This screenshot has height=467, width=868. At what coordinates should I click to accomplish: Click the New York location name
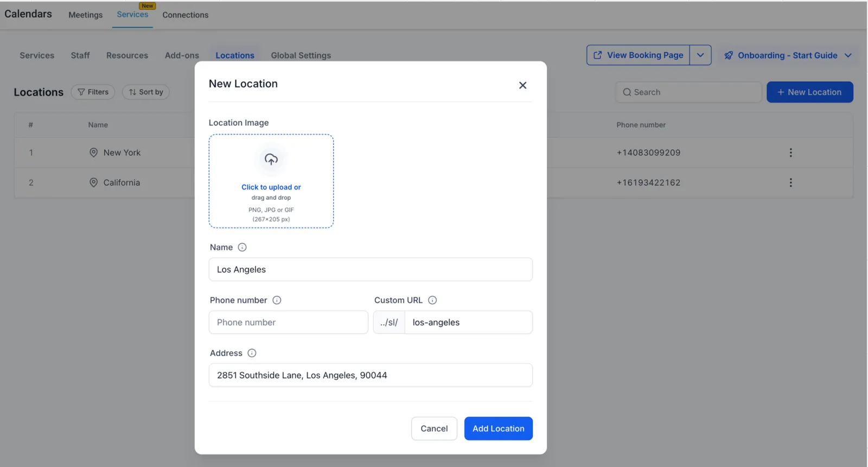(x=122, y=153)
